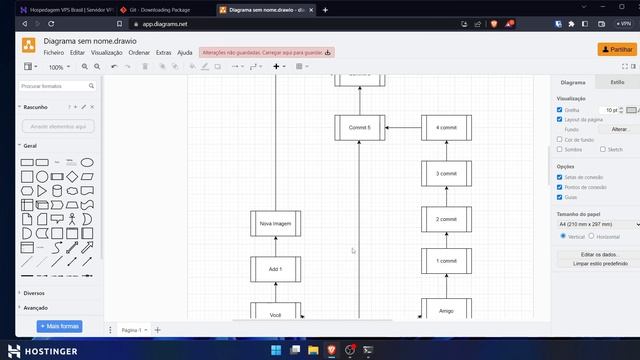Select the rectangle shape in Geral palette
This screenshot has width=640, height=360.
(x=27, y=162)
